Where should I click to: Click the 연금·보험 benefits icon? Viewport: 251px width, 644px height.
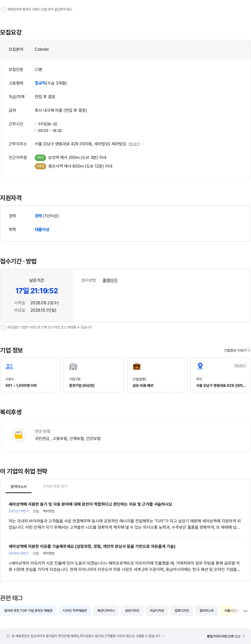(x=19, y=435)
